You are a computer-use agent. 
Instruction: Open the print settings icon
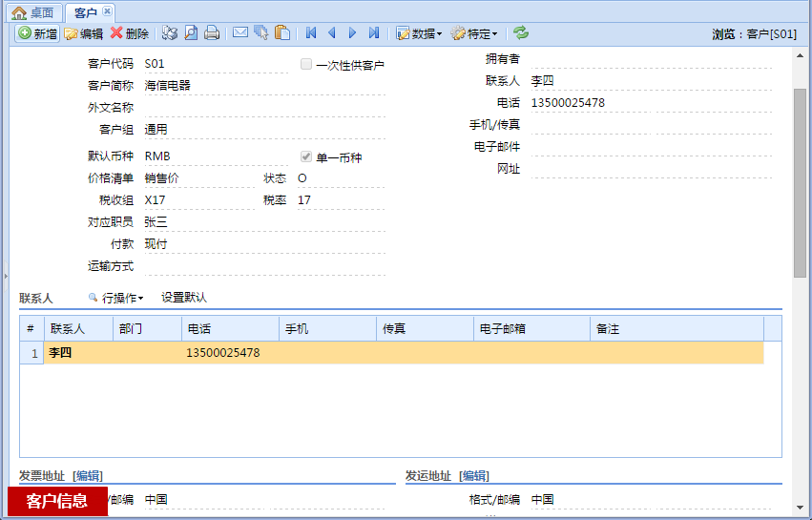pyautogui.click(x=169, y=33)
